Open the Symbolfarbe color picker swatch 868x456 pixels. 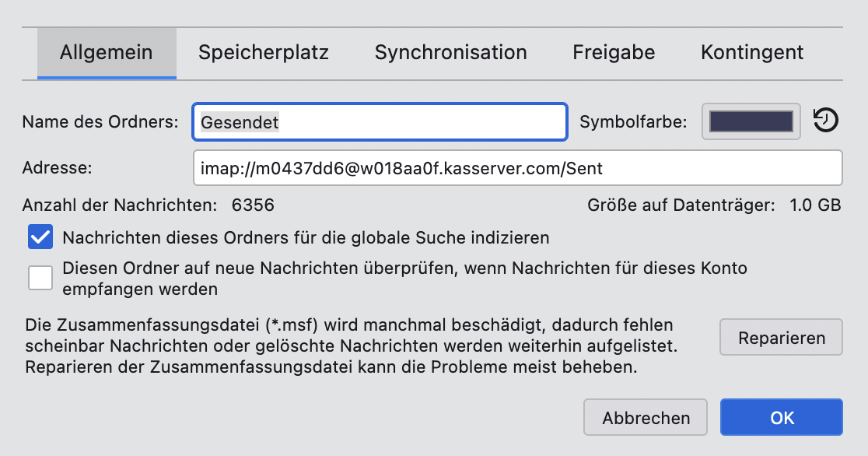click(x=751, y=121)
